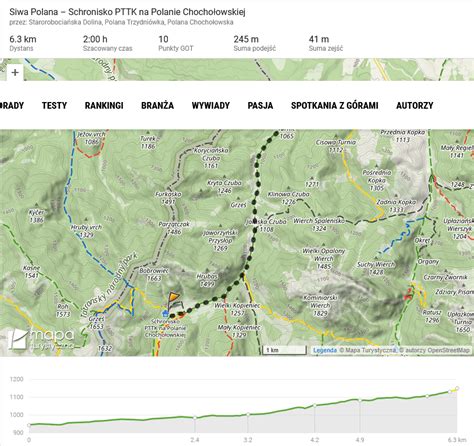Click the 4.2 km waypoint on elevation profile
The image size is (474, 446).
[314, 405]
